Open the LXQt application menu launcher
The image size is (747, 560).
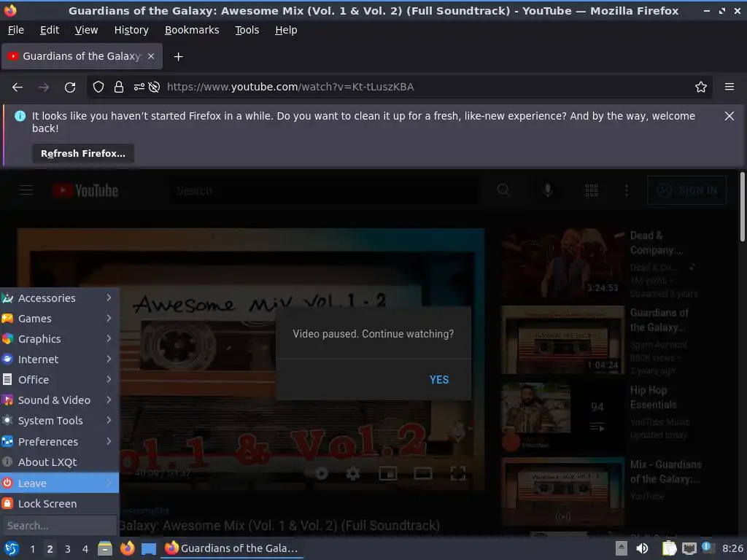pos(11,548)
